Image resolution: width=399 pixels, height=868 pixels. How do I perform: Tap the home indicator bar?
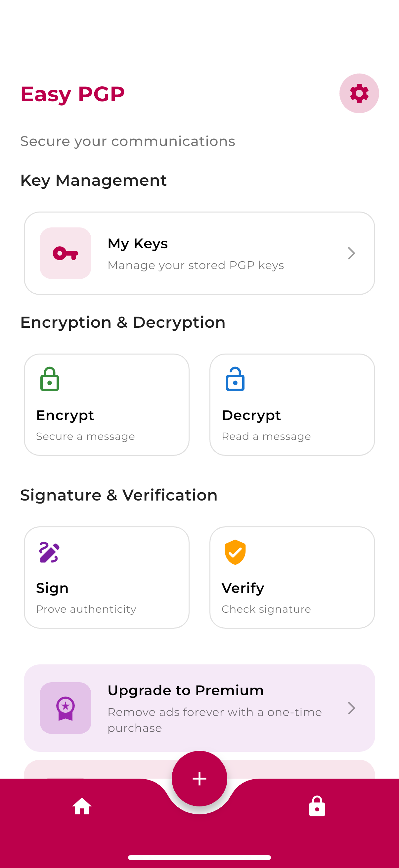pyautogui.click(x=199, y=857)
